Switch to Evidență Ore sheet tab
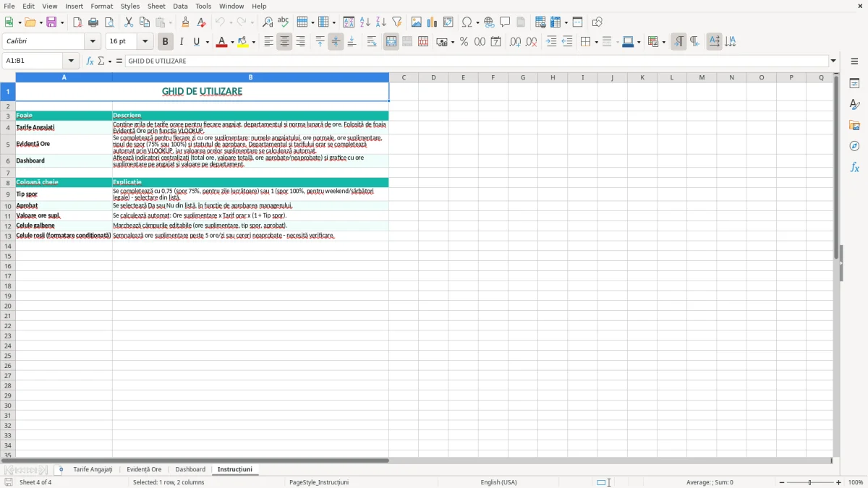The image size is (868, 488). (x=144, y=469)
